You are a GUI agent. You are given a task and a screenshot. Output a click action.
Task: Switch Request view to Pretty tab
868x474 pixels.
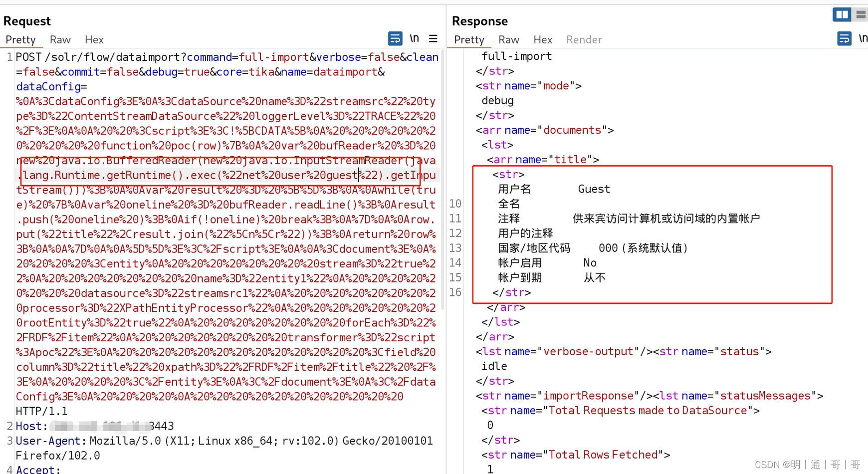[20, 39]
